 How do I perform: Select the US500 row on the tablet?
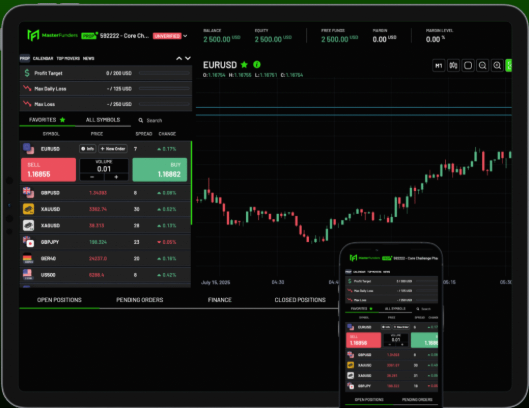pos(105,275)
